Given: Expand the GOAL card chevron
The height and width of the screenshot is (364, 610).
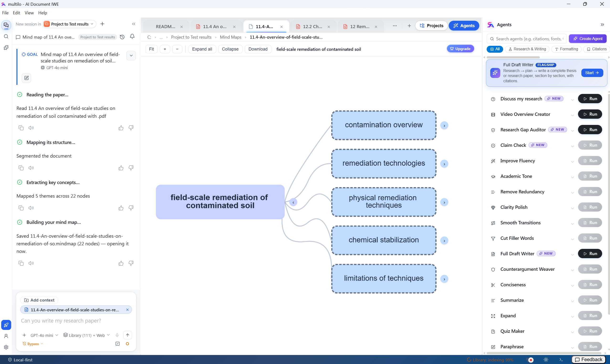Looking at the screenshot, I should 131,56.
